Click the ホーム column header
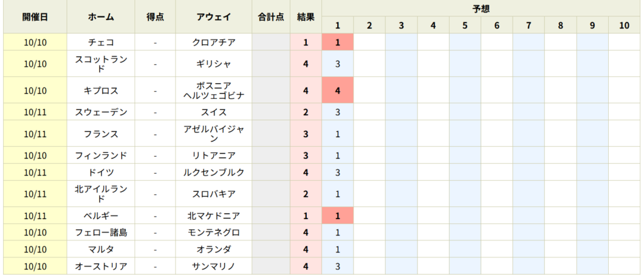The height and width of the screenshot is (275, 644). coord(101,17)
